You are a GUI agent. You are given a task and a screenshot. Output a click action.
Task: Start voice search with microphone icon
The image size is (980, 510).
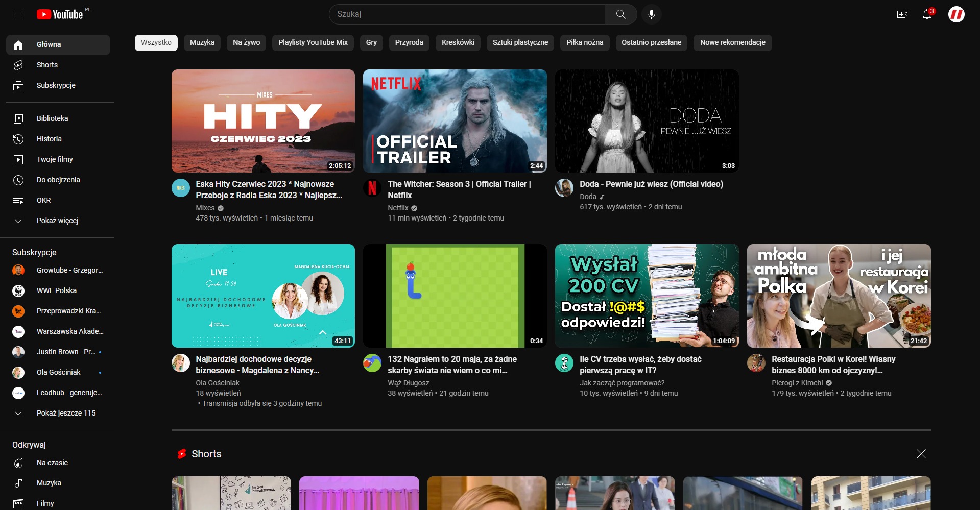[652, 14]
